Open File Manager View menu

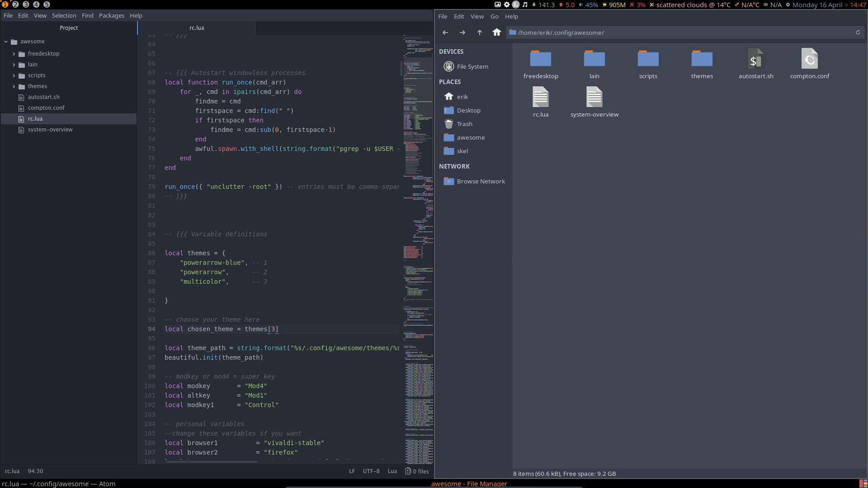coord(477,16)
